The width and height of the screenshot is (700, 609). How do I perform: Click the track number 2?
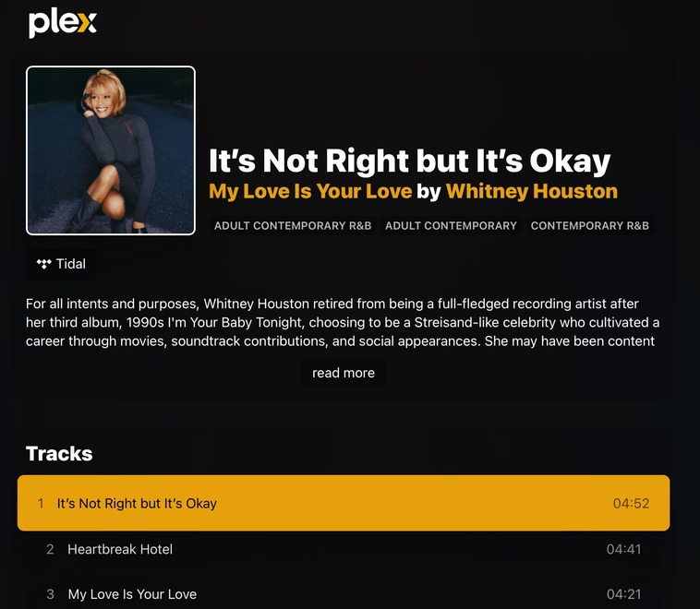click(x=50, y=549)
